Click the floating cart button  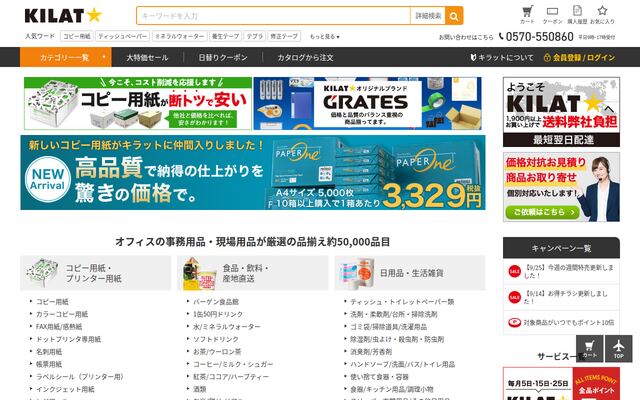coord(589,349)
